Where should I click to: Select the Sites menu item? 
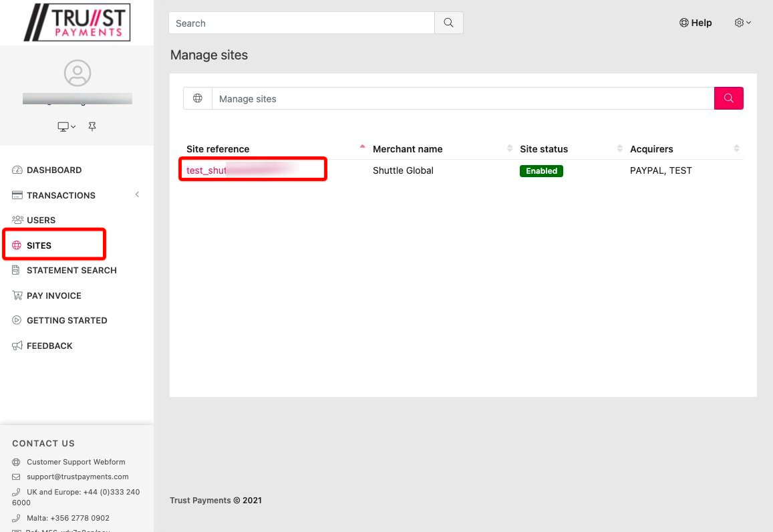pyautogui.click(x=39, y=245)
